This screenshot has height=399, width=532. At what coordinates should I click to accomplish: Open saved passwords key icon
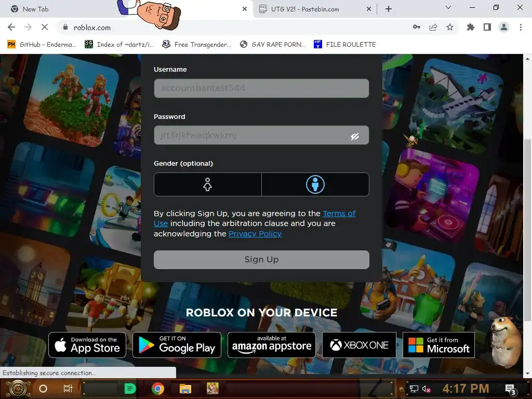point(417,27)
